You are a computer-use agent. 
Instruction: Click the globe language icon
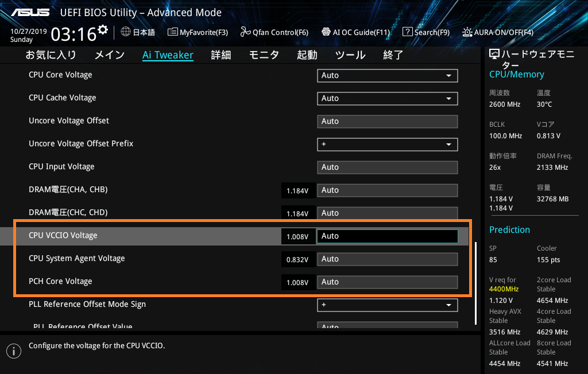(126, 32)
